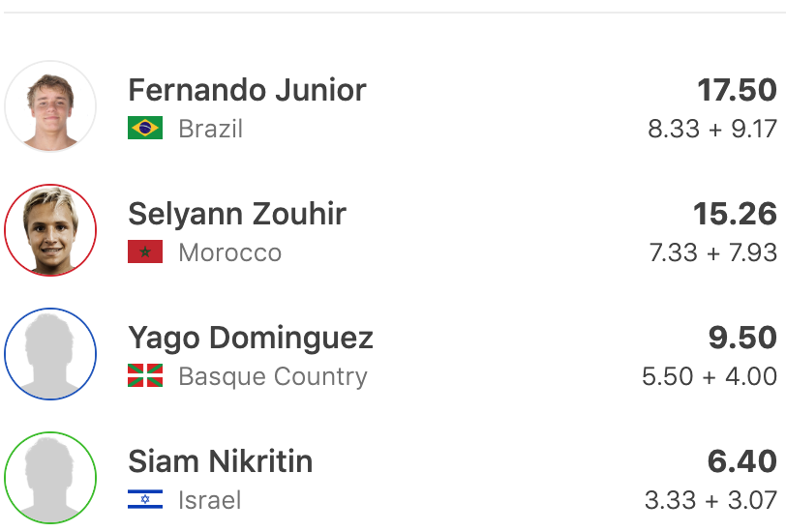Click the 6.40 total heat score
Screen dimensions: 786x532
tap(742, 461)
